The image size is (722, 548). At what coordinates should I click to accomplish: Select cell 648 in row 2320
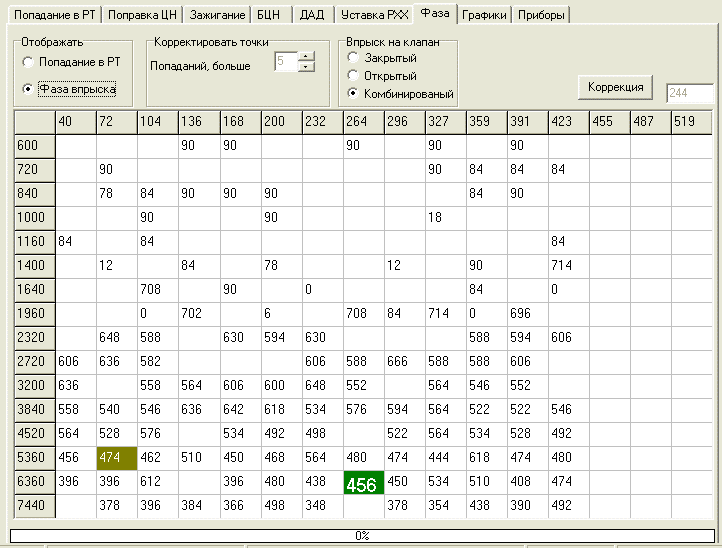point(116,338)
